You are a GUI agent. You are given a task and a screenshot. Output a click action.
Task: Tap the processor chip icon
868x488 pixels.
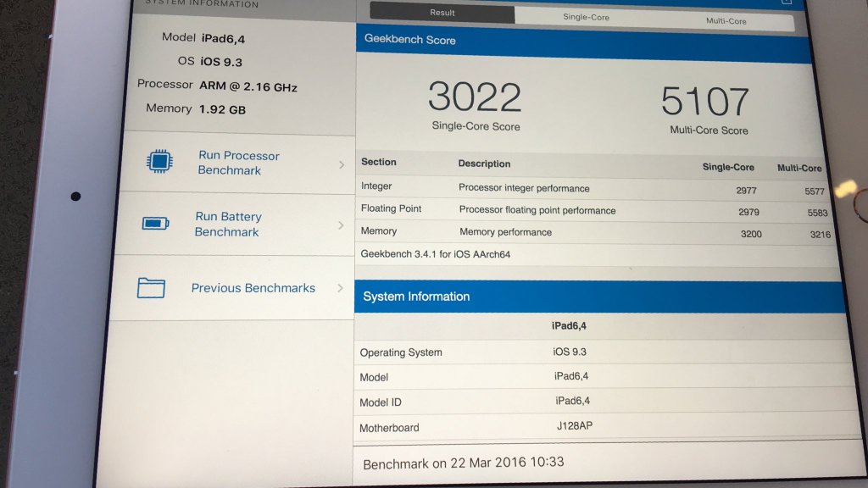159,162
